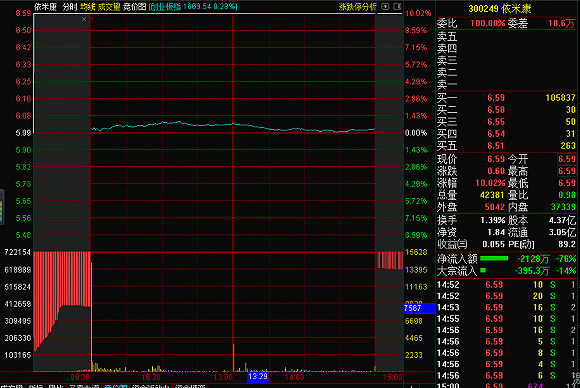
Task: Click the zoom-in icon beside 涨跌停分析
Action: coord(385,6)
